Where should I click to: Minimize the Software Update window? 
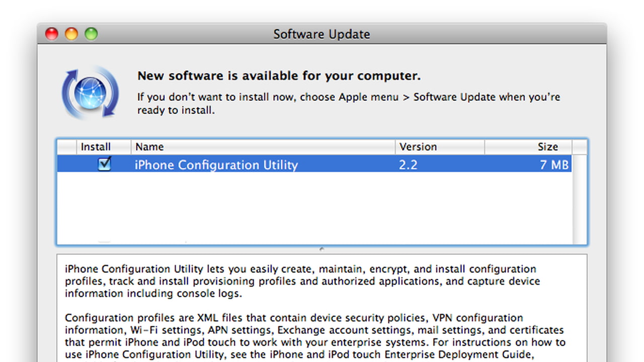[71, 34]
